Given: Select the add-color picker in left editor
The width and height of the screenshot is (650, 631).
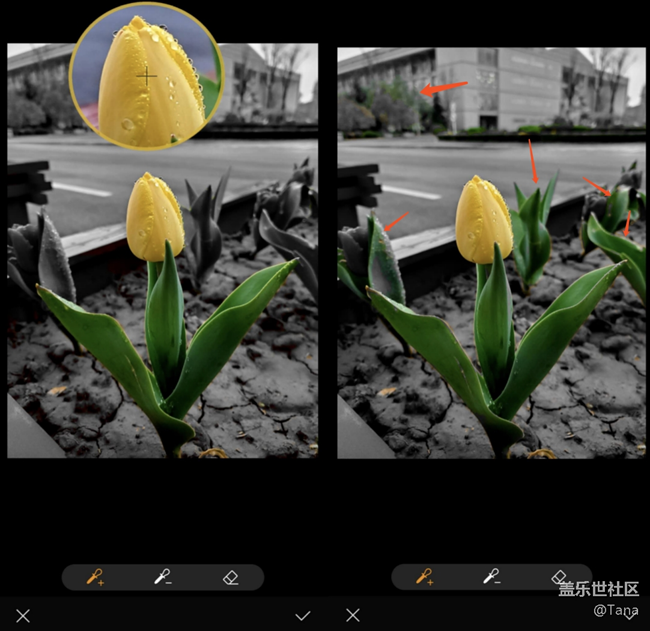Looking at the screenshot, I should [95, 577].
